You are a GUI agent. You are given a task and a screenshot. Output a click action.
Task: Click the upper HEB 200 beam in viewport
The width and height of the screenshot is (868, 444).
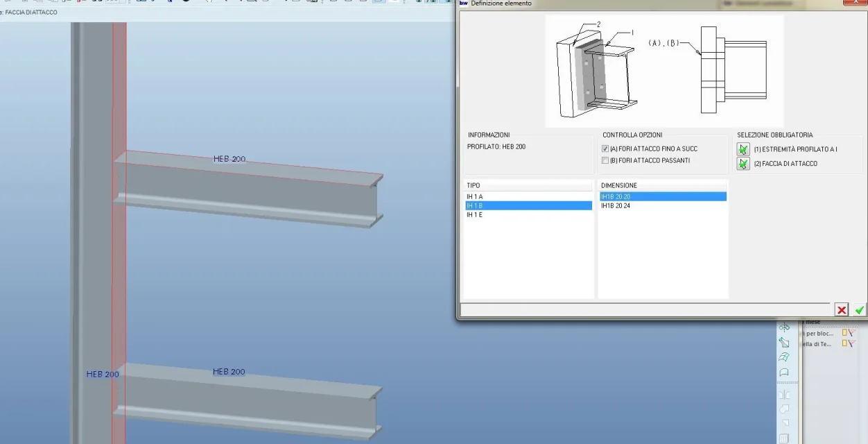(x=248, y=191)
